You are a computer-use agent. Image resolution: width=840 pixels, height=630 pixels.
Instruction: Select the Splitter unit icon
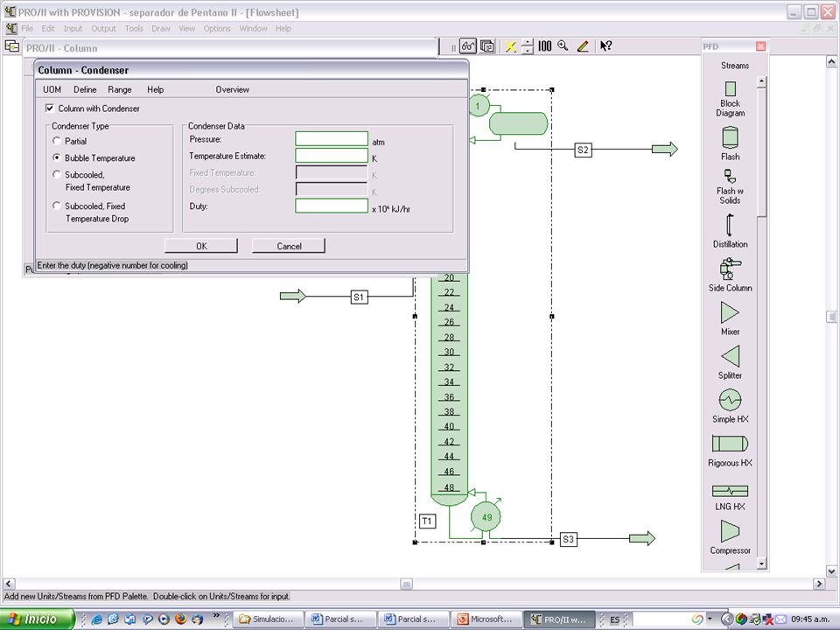[730, 357]
